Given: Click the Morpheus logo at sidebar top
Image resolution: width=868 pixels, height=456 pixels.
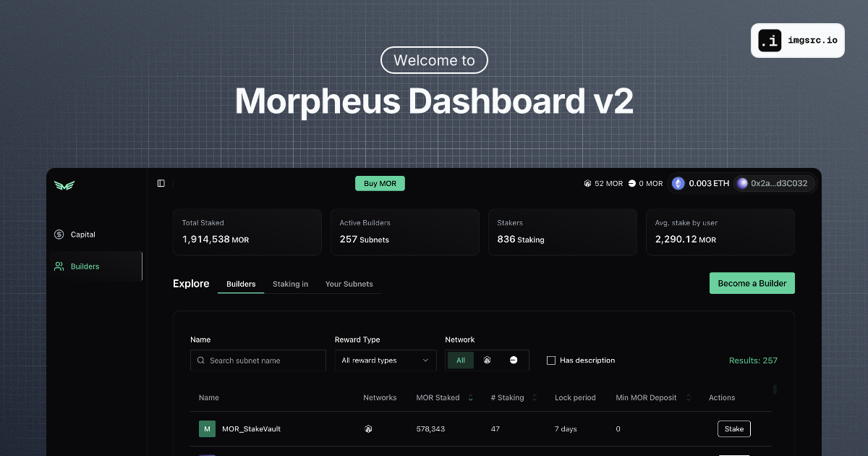Looking at the screenshot, I should click(64, 185).
